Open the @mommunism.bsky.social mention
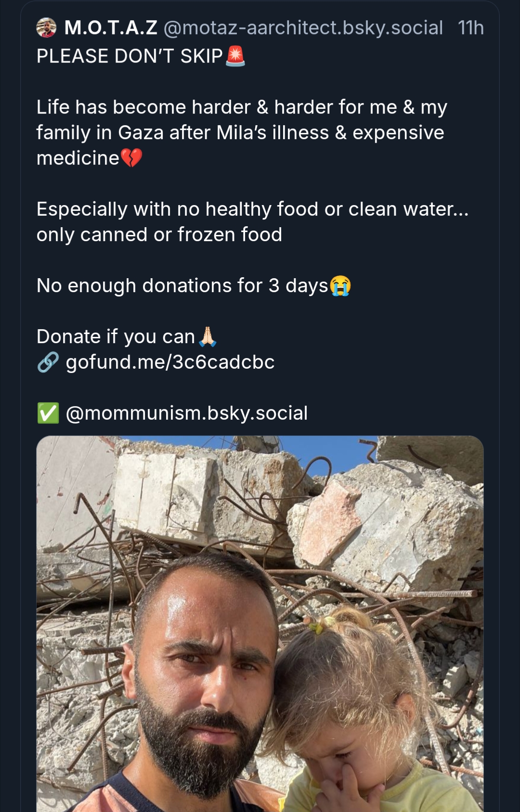The height and width of the screenshot is (812, 520). pos(186,413)
